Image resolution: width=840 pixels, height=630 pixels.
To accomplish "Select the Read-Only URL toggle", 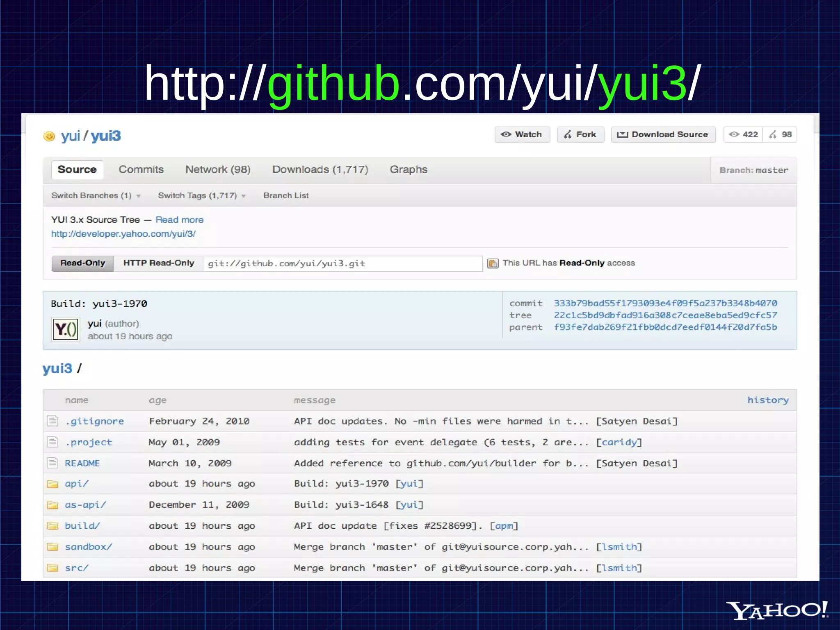I will (82, 263).
